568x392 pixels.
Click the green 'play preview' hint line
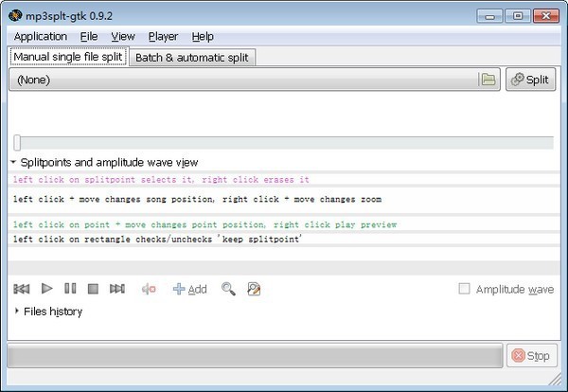click(x=204, y=224)
